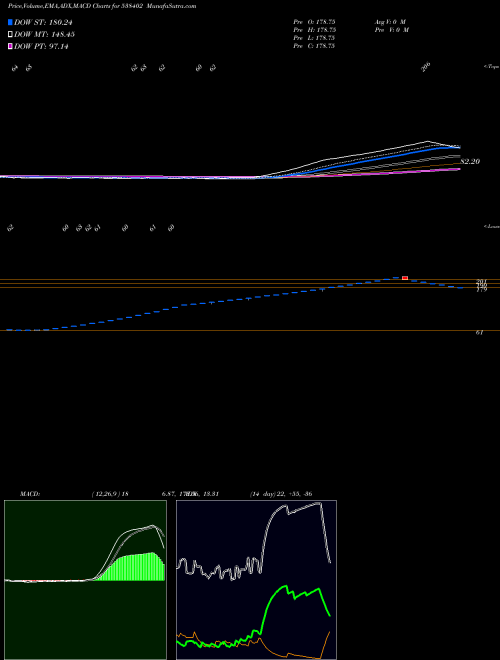The width and height of the screenshot is (500, 660).
Task: Click the red candle on the price line
Action: tap(405, 278)
